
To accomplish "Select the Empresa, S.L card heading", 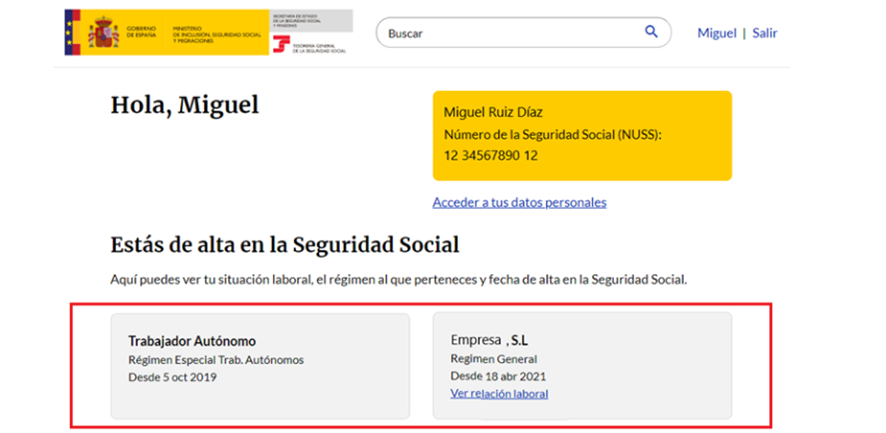I will coord(489,340).
